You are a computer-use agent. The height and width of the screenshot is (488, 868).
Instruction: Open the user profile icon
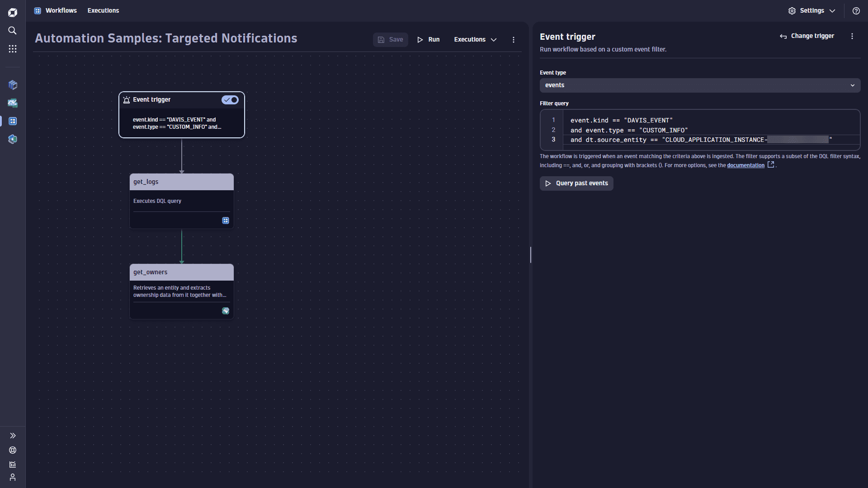13,477
